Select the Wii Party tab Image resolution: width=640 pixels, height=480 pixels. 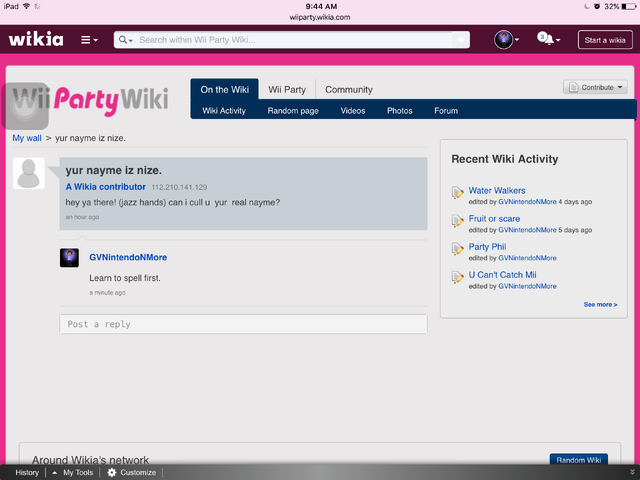[287, 89]
